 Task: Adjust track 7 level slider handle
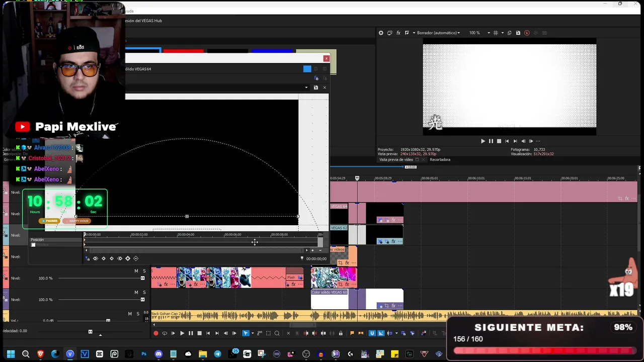(142, 278)
